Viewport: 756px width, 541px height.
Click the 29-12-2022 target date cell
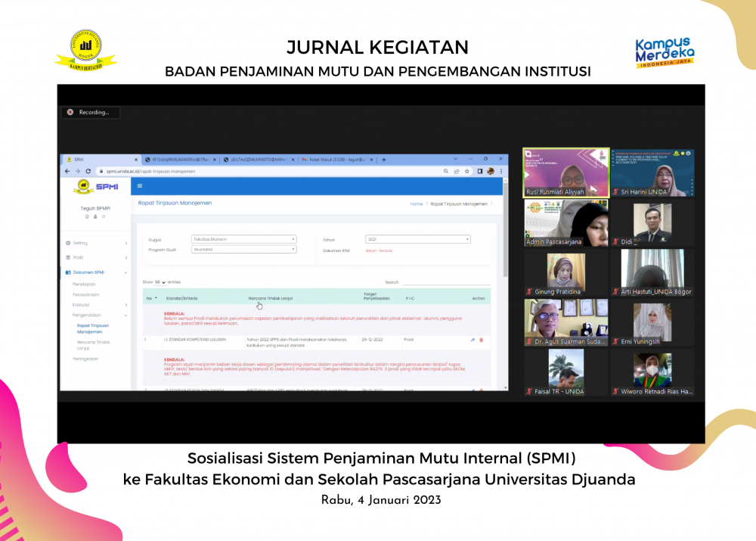(x=372, y=340)
